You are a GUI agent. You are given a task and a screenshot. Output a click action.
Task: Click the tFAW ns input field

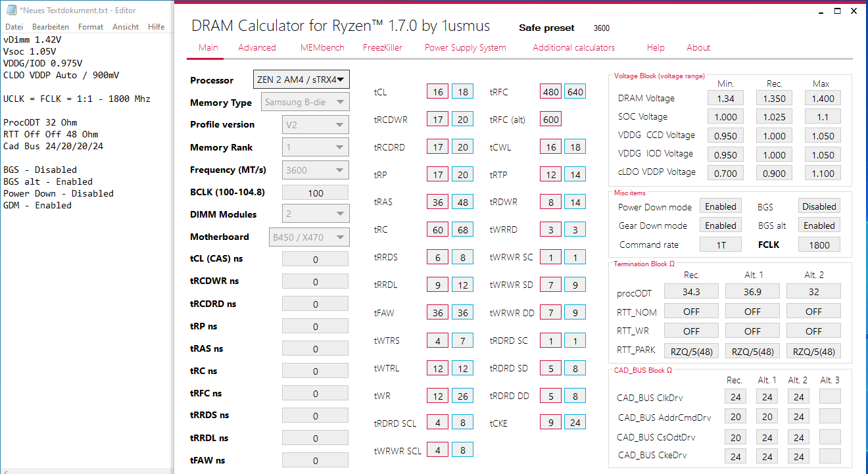(x=316, y=460)
